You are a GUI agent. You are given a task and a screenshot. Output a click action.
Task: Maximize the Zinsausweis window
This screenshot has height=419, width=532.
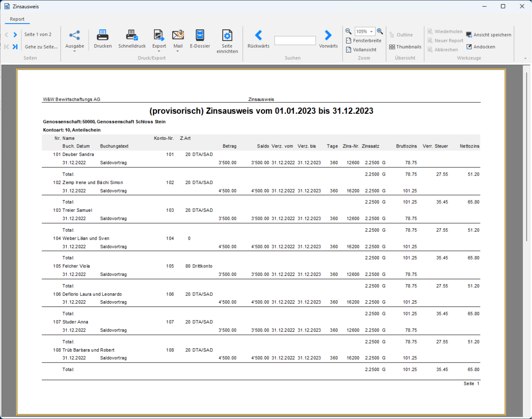click(503, 6)
